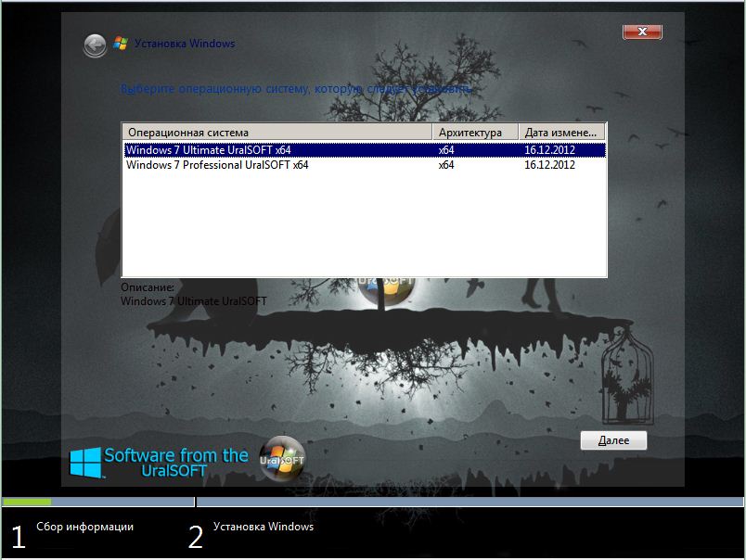
Task: Sort by Дата измене... column header
Action: tap(561, 133)
